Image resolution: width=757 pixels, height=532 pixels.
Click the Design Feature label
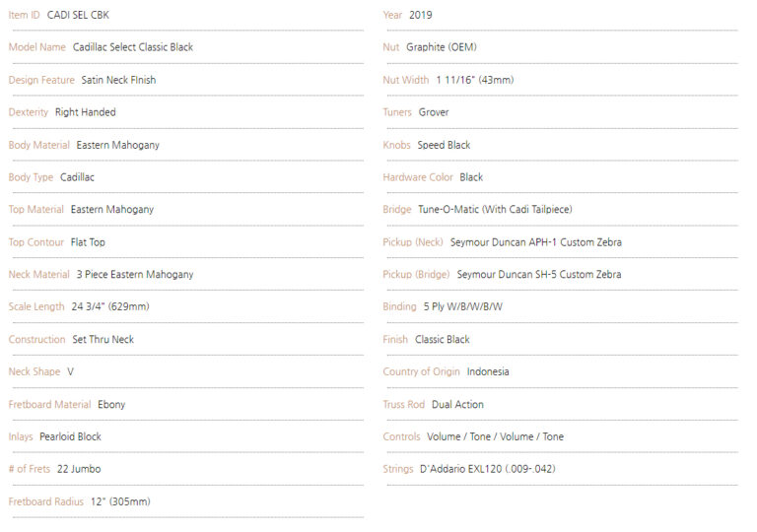click(41, 80)
